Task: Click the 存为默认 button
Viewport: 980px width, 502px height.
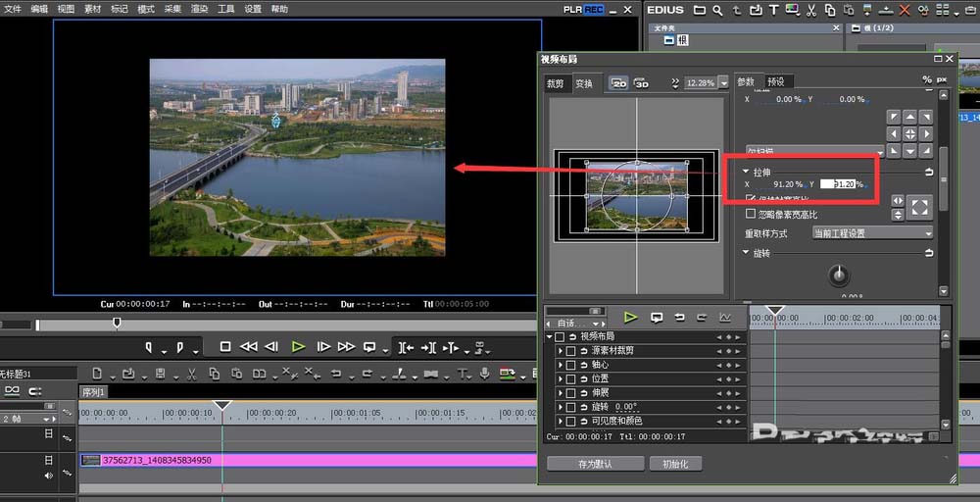Action: 595,464
